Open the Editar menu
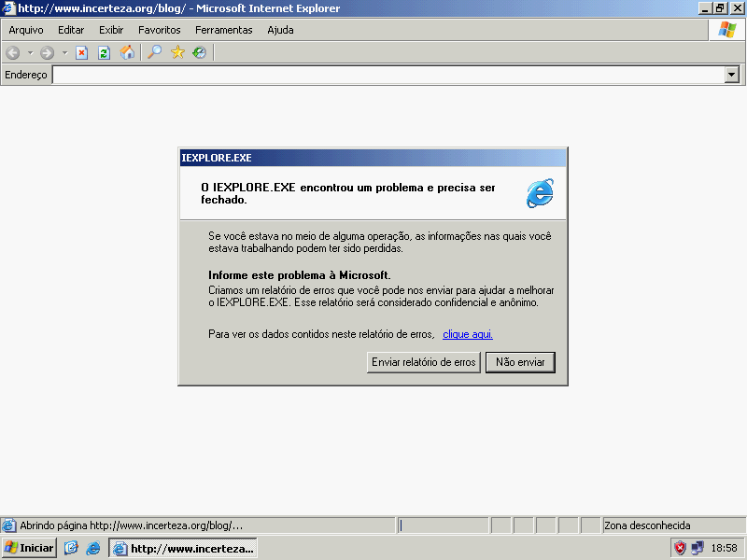This screenshot has height=560, width=747. 71,30
